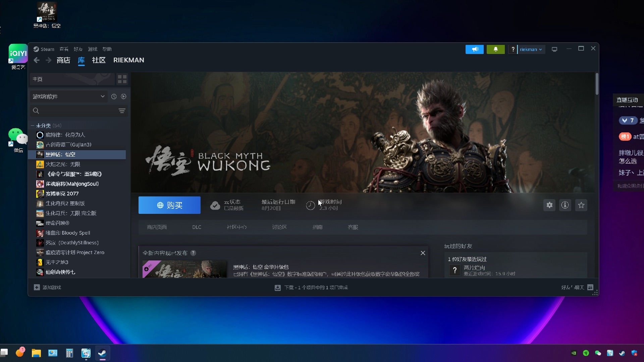Open the iQIYI desktop shortcut
This screenshot has height=362, width=644.
pos(18,57)
